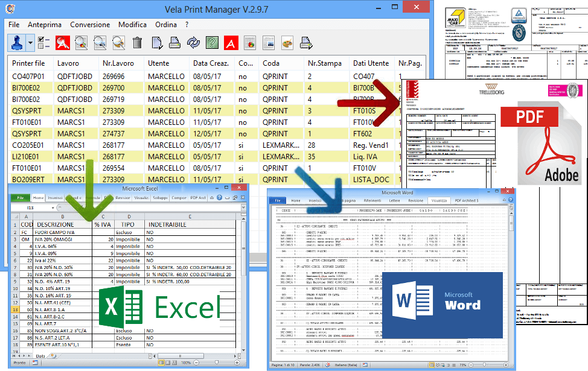The height and width of the screenshot is (371, 588).
Task: Open the Anteprima menu
Action: point(45,24)
